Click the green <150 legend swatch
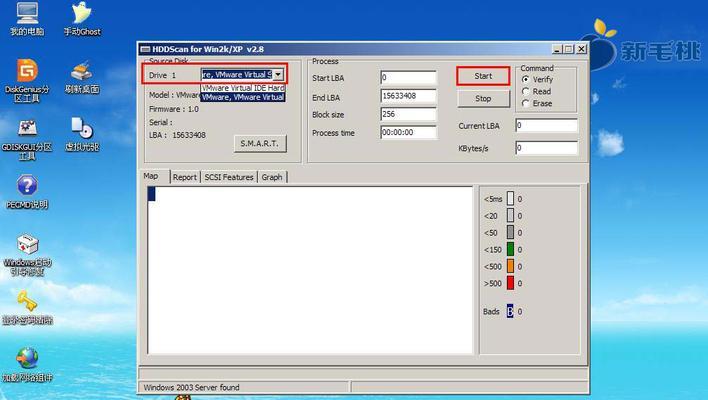 click(510, 249)
